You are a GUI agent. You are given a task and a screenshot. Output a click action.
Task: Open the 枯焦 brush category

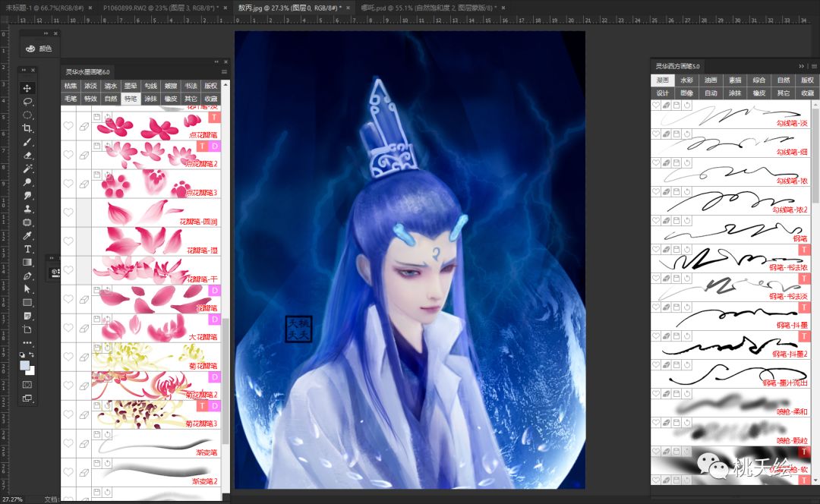(71, 86)
